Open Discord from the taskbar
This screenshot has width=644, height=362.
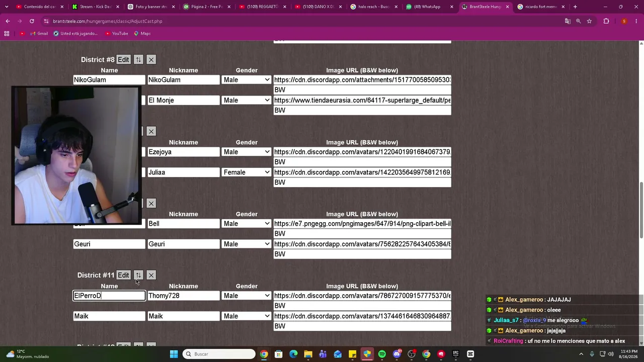[396, 354]
